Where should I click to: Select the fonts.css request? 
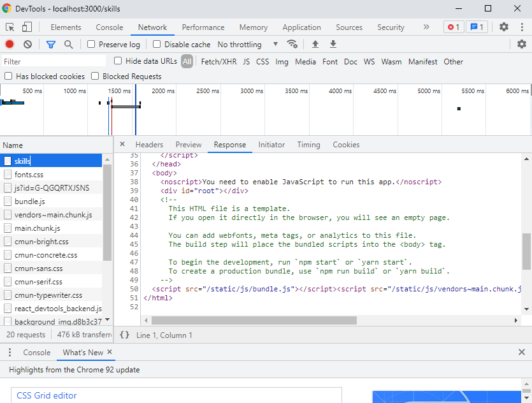pos(51,175)
